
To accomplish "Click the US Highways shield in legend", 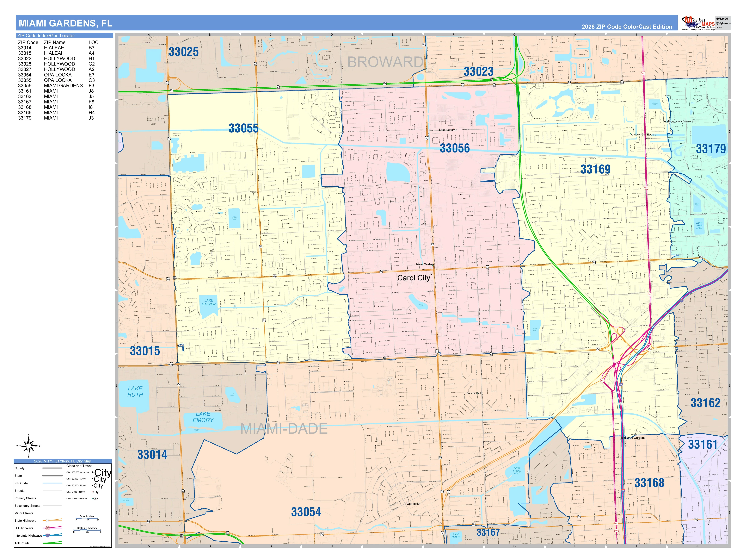I will 47,528.
